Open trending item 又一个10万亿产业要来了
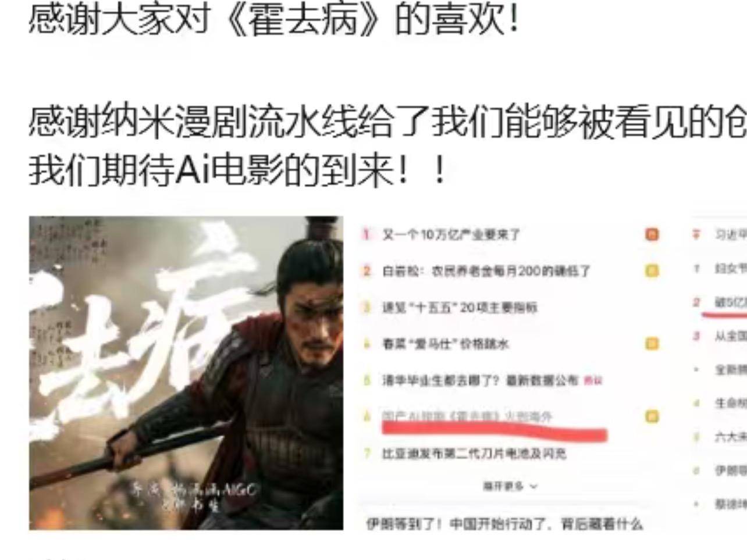747x560 pixels. tap(451, 234)
